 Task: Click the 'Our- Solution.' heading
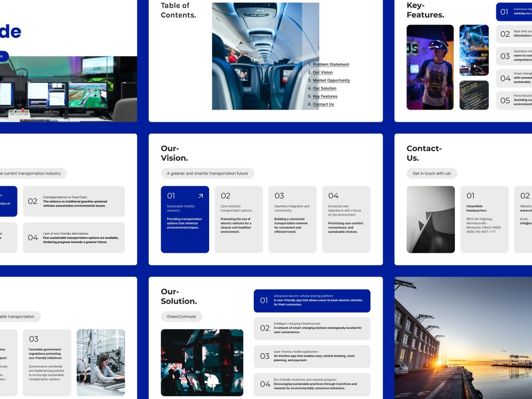pyautogui.click(x=179, y=296)
